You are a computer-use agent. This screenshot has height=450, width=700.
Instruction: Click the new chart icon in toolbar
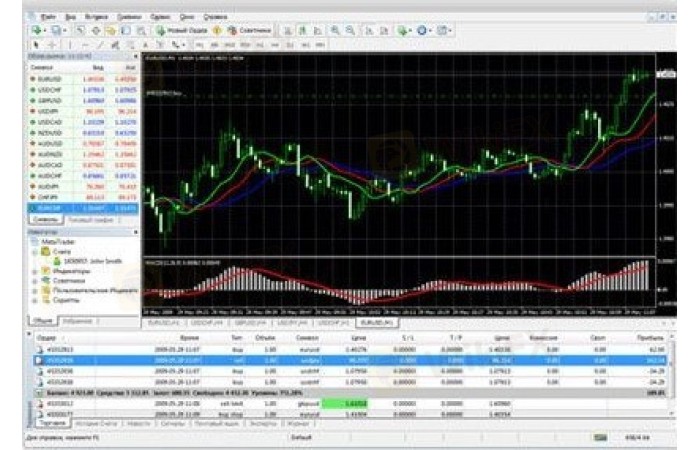pyautogui.click(x=36, y=31)
